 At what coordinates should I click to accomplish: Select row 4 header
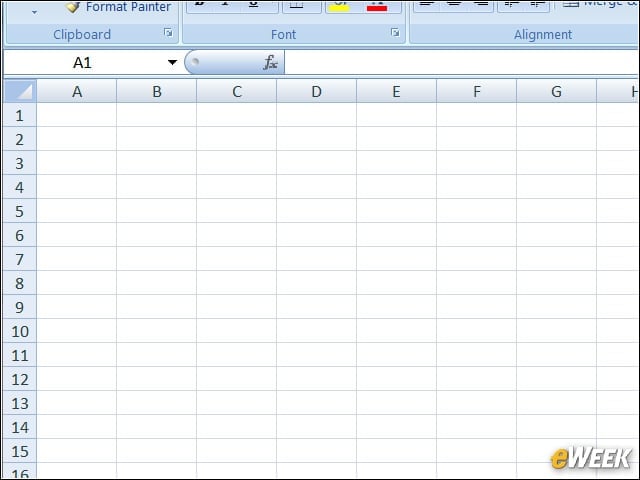20,187
